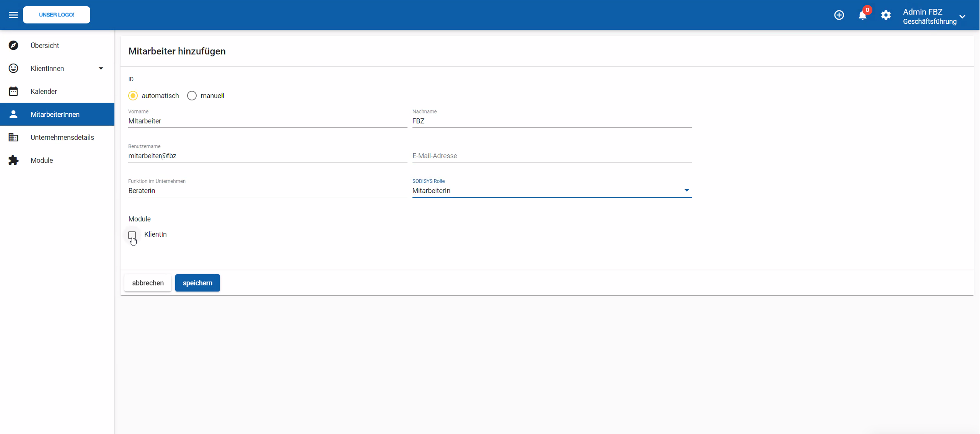Select the manuell ID radio button
This screenshot has width=980, height=434.
coord(192,96)
